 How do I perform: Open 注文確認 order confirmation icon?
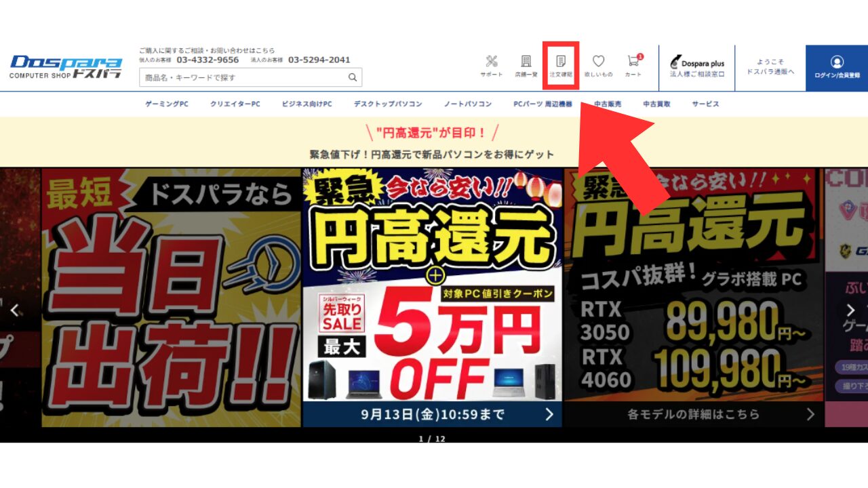561,66
